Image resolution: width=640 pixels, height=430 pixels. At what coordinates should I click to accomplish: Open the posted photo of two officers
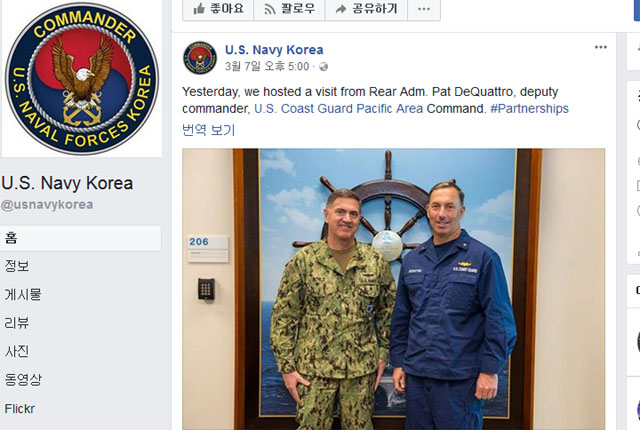pos(393,289)
